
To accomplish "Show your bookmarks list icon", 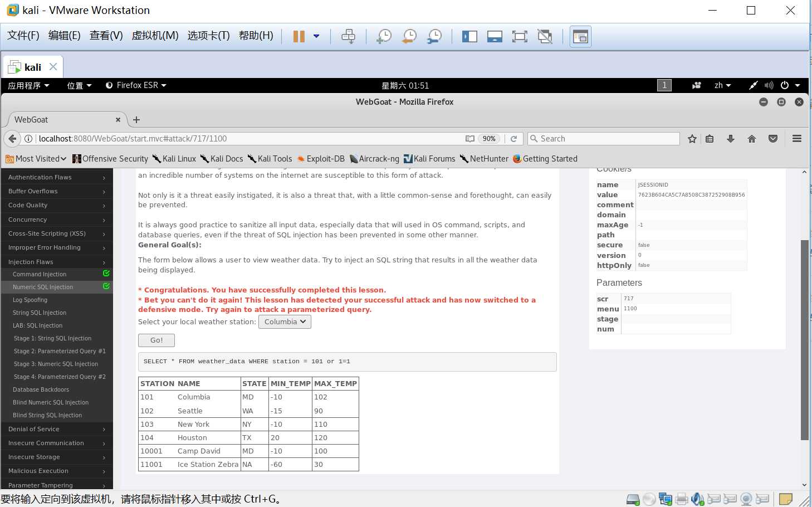I will (x=710, y=139).
